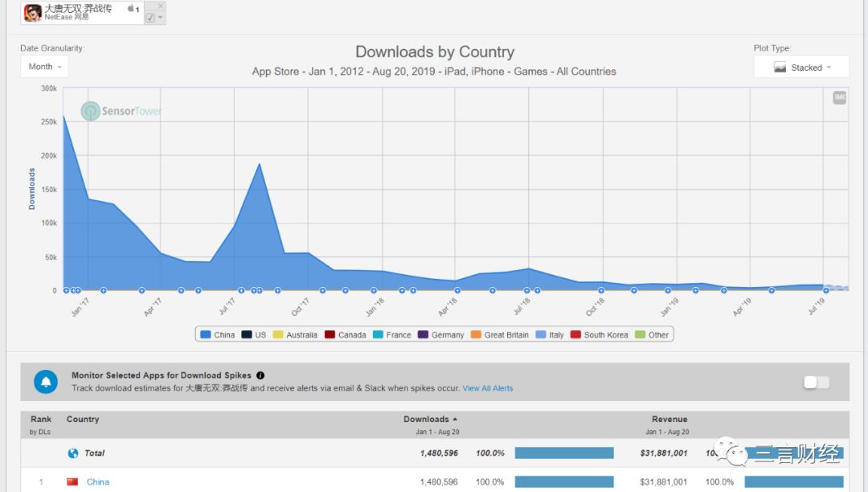Click the game app thumbnail icon

tap(33, 13)
